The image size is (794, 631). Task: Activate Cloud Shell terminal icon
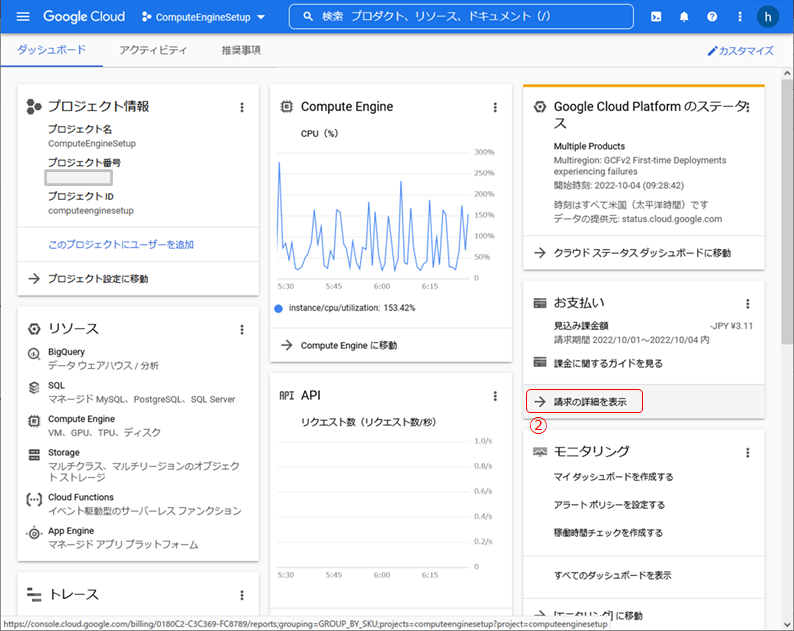click(656, 17)
